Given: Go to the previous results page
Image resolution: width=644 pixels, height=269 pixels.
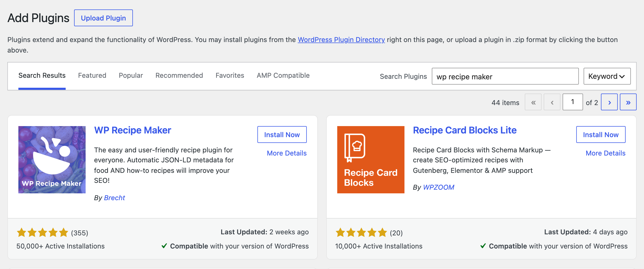Looking at the screenshot, I should point(552,102).
